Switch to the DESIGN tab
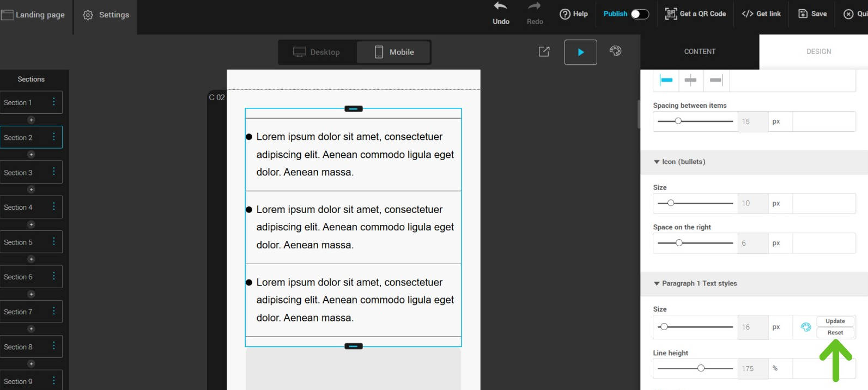 click(818, 52)
